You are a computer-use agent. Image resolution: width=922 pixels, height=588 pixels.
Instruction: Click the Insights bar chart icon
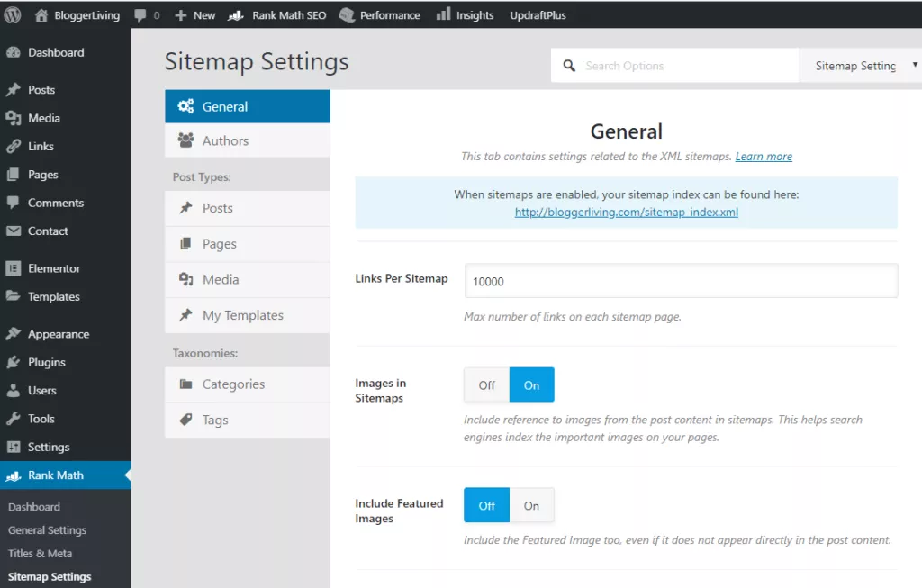pyautogui.click(x=443, y=14)
